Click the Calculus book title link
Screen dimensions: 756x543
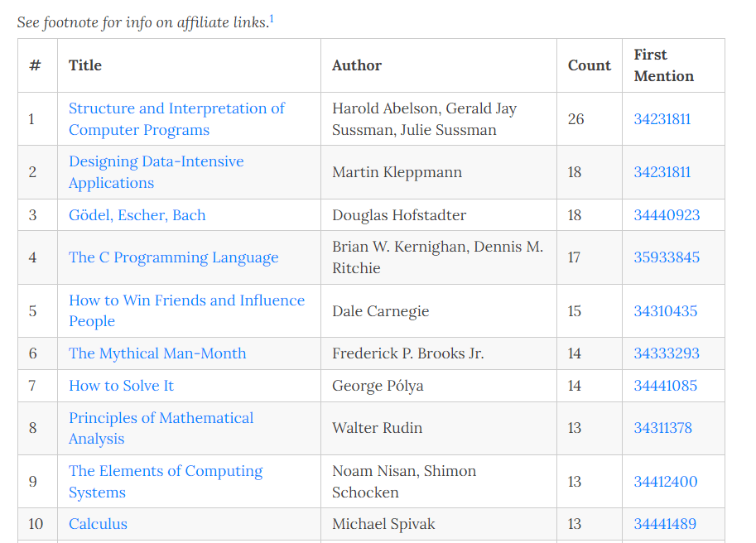(98, 524)
